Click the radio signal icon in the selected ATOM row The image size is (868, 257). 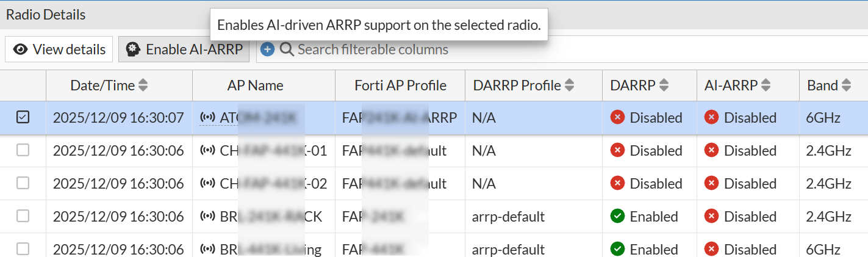[x=207, y=117]
